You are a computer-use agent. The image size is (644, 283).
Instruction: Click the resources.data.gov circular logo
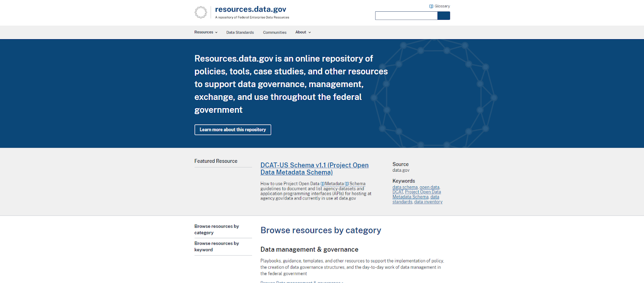(x=200, y=12)
